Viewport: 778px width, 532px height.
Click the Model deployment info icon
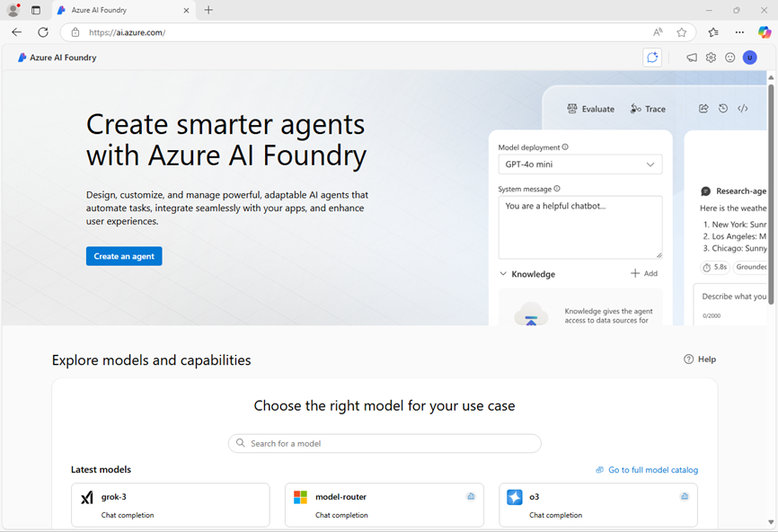(565, 146)
